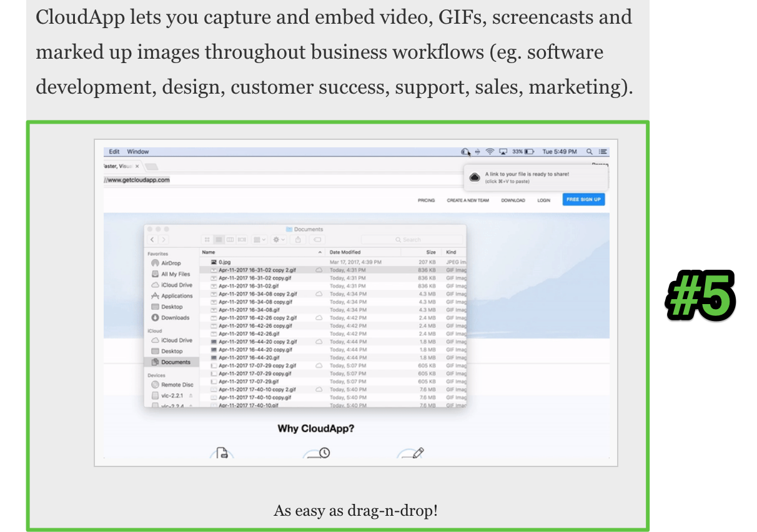The height and width of the screenshot is (532, 757).
Task: Click the LOGIN link
Action: [544, 200]
